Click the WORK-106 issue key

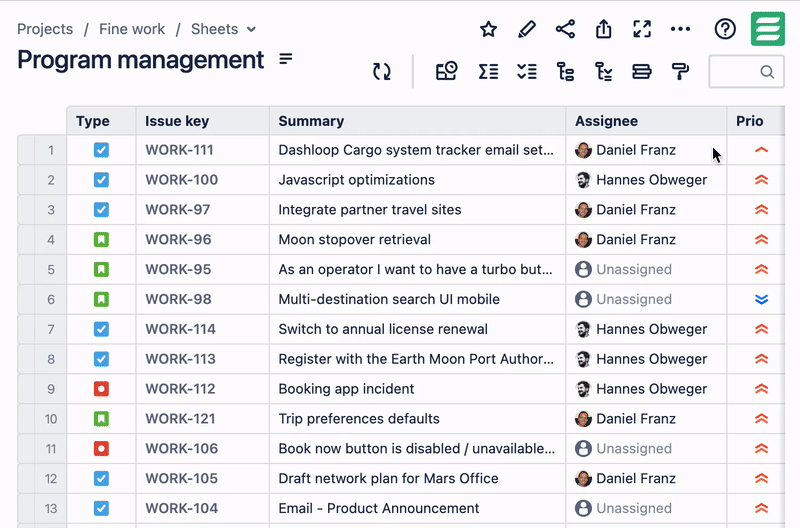[x=182, y=448]
